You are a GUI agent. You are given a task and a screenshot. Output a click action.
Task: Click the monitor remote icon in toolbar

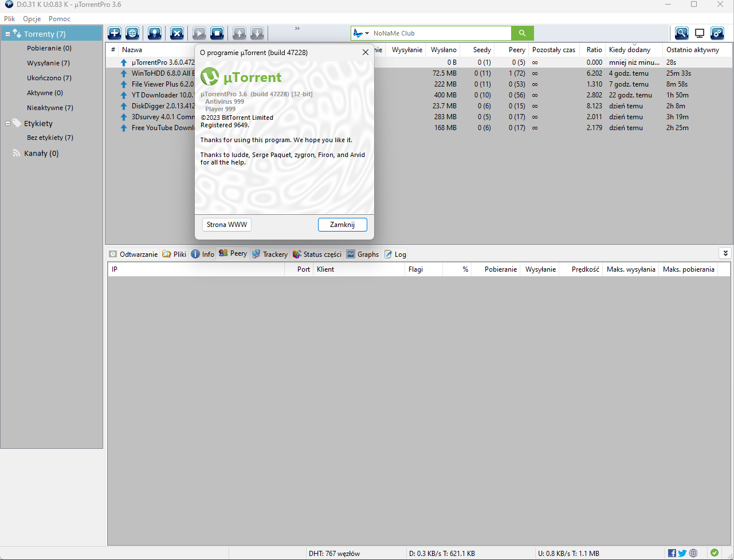pos(700,33)
